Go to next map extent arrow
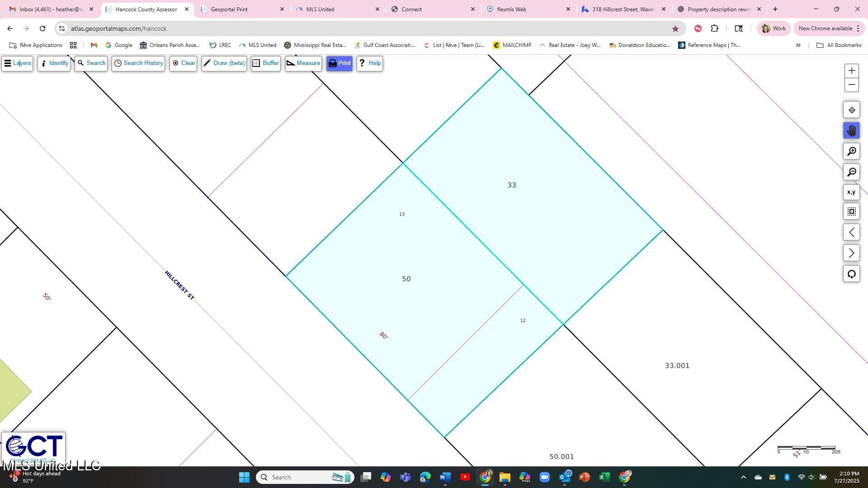The width and height of the screenshot is (868, 488). 851,253
